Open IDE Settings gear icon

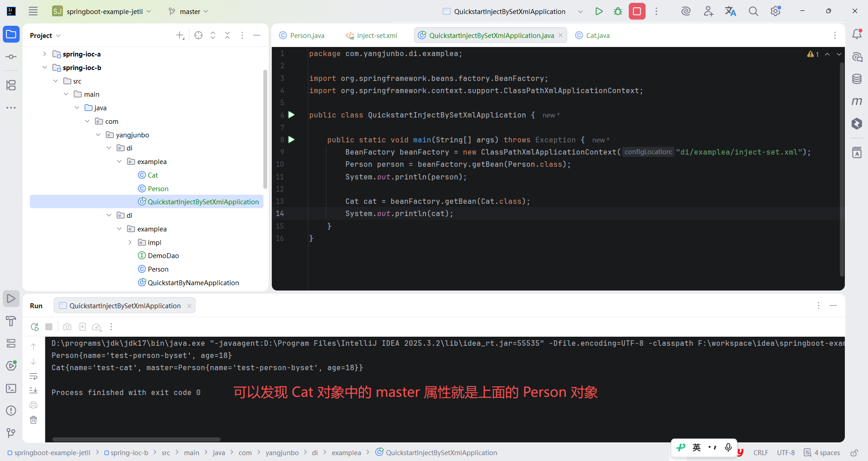pyautogui.click(x=776, y=11)
